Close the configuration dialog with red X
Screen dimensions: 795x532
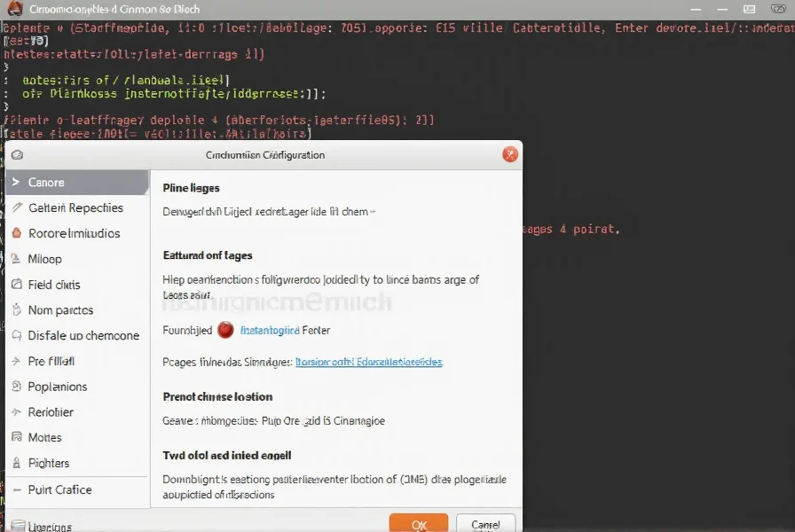coord(510,154)
